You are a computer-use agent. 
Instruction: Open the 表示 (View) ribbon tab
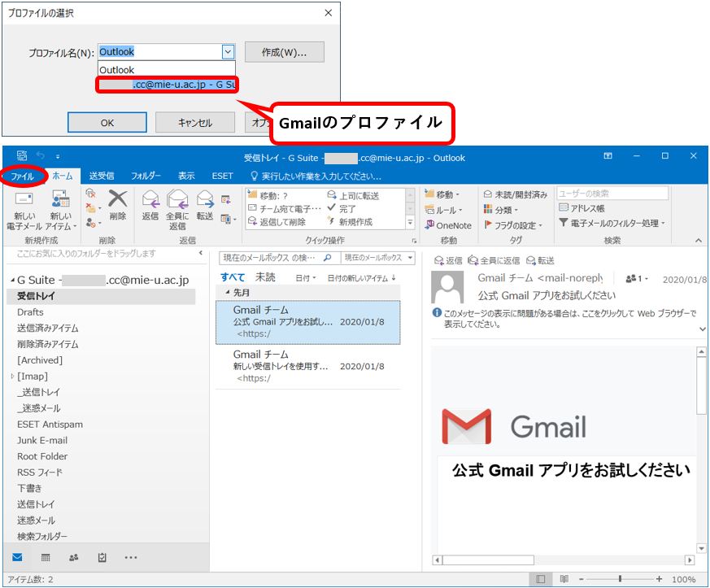tap(186, 176)
